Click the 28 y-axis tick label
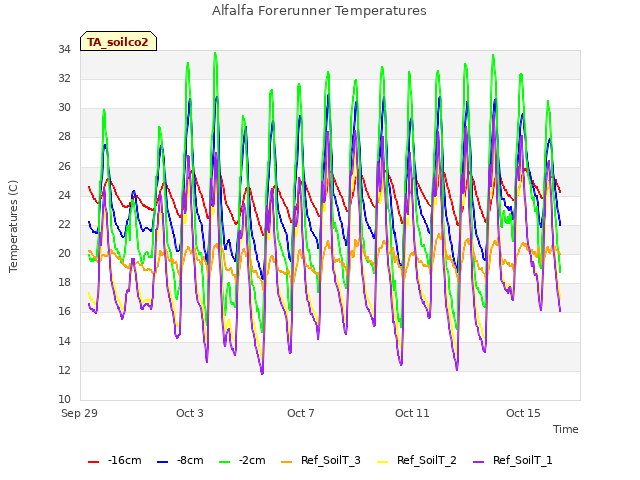Image resolution: width=640 pixels, height=480 pixels. (x=64, y=137)
